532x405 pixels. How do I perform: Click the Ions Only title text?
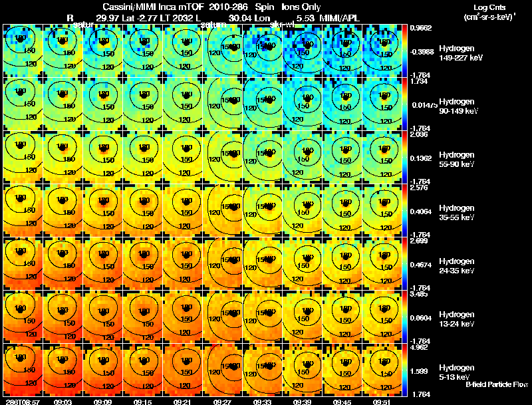(301, 7)
